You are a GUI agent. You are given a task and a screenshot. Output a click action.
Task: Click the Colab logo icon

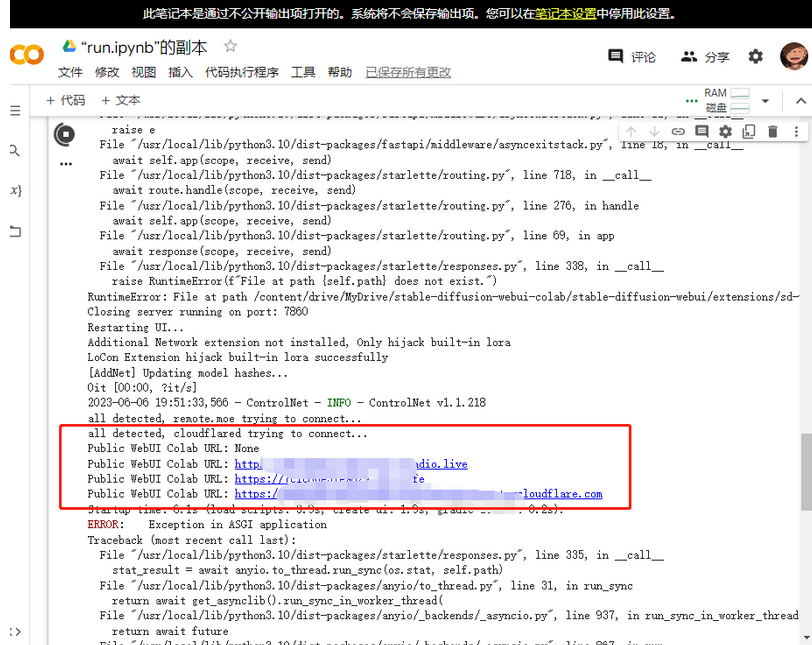click(x=27, y=54)
